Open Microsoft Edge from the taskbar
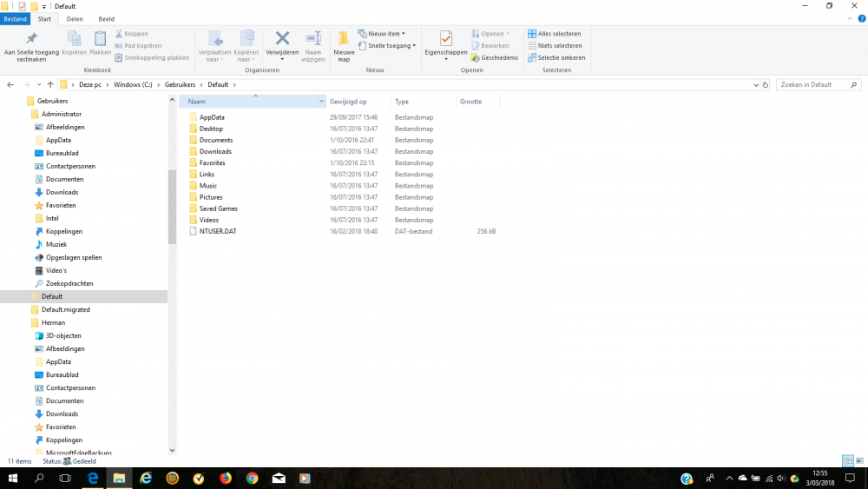This screenshot has width=868, height=489. (x=146, y=479)
